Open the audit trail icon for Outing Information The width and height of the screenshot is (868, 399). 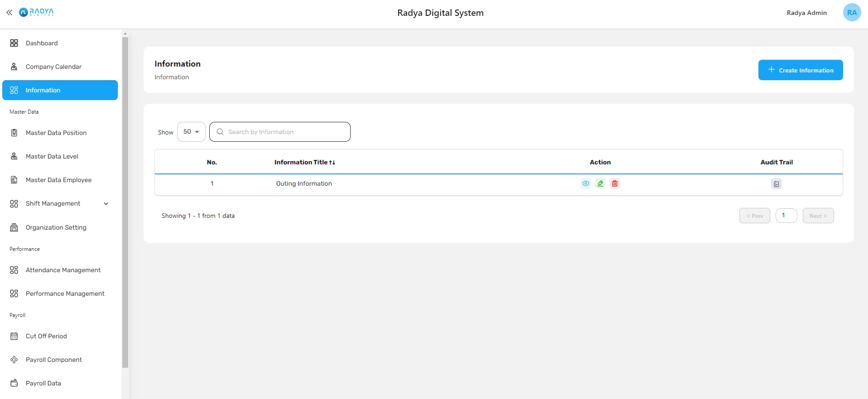tap(776, 184)
